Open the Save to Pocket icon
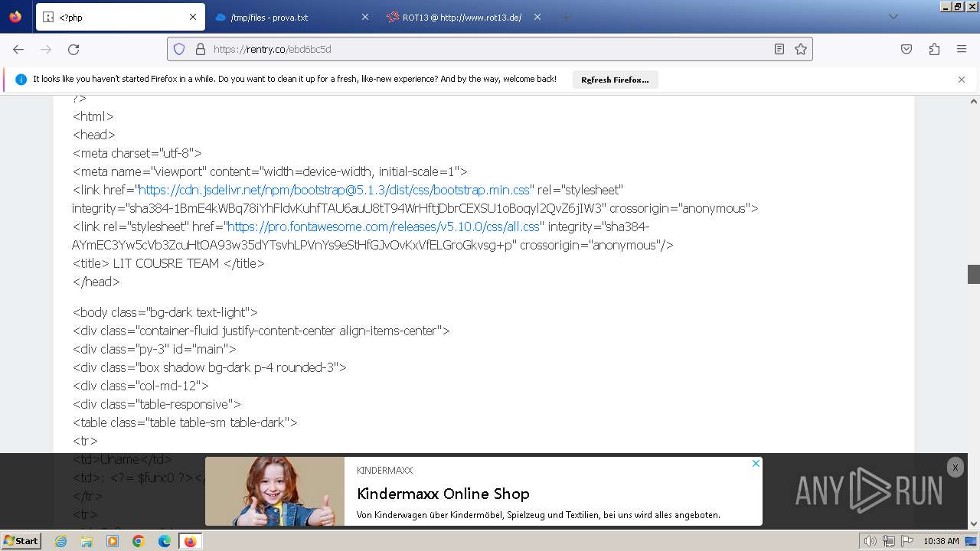The height and width of the screenshot is (551, 980). [906, 49]
